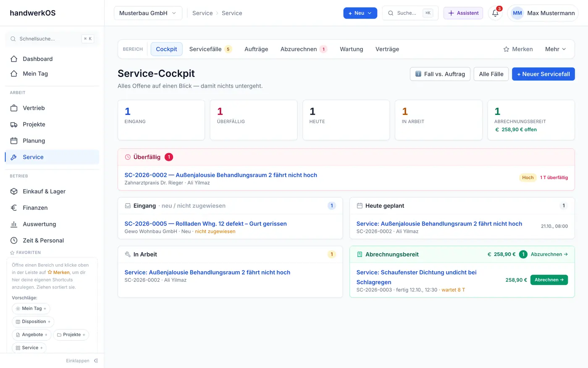Open Mein Tag in the sidebar

point(52,74)
